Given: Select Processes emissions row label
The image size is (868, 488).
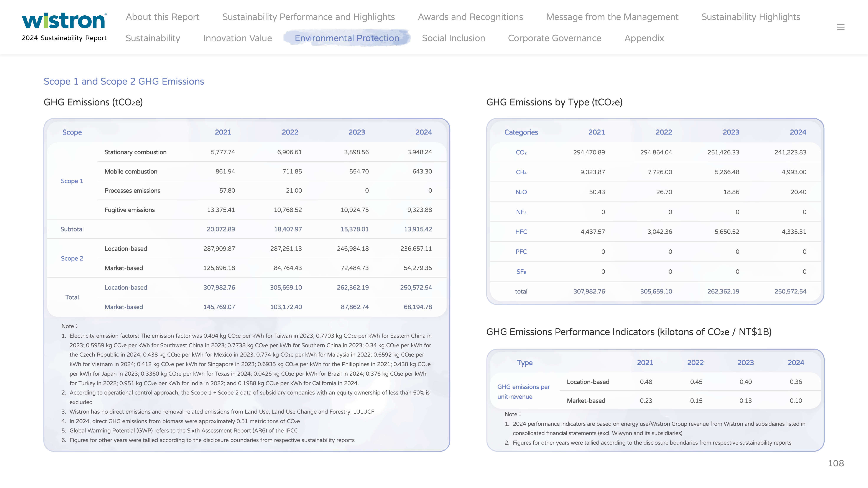Looking at the screenshot, I should click(132, 191).
